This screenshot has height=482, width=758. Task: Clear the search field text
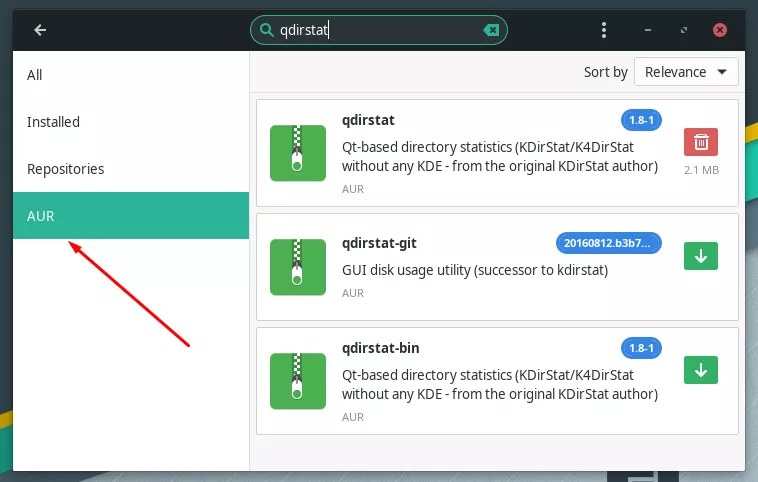coord(491,30)
